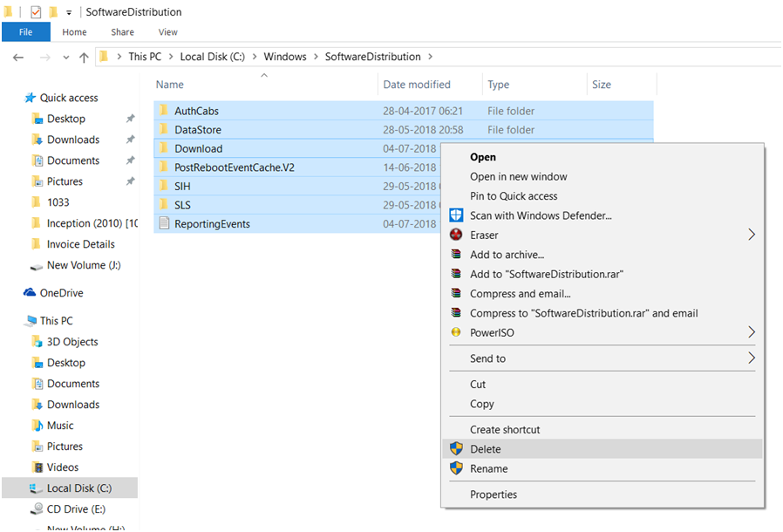Image resolution: width=783 pixels, height=532 pixels.
Task: Select Add to "SoftwareDistribution.rar"
Action: (x=603, y=274)
